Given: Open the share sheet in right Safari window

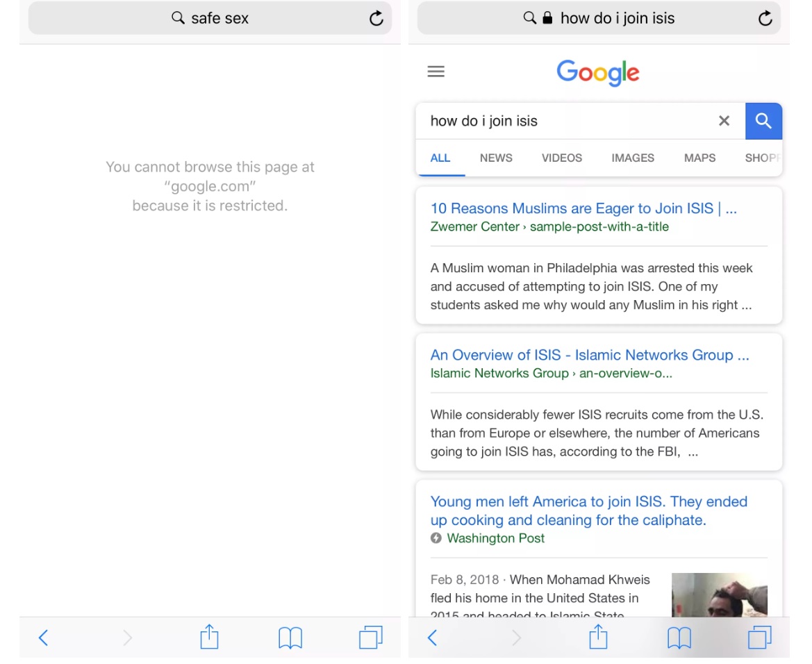Looking at the screenshot, I should pyautogui.click(x=598, y=636).
